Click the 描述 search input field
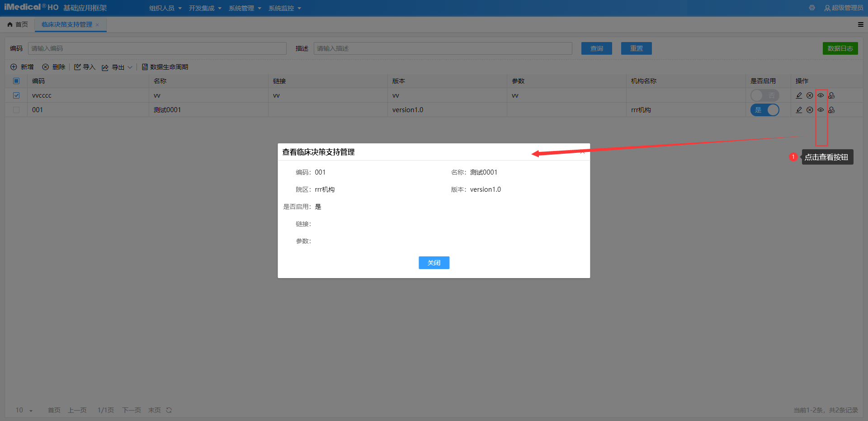This screenshot has height=421, width=868. point(443,48)
